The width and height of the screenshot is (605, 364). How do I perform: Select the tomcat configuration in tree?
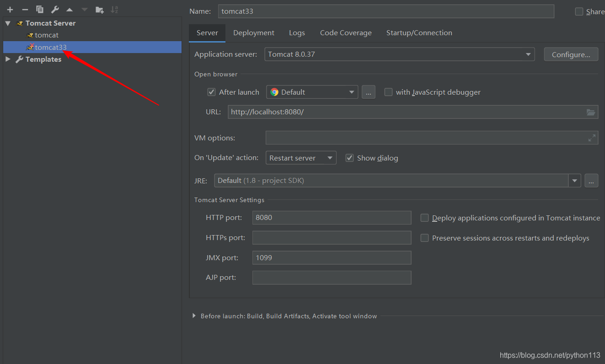(x=92, y=35)
